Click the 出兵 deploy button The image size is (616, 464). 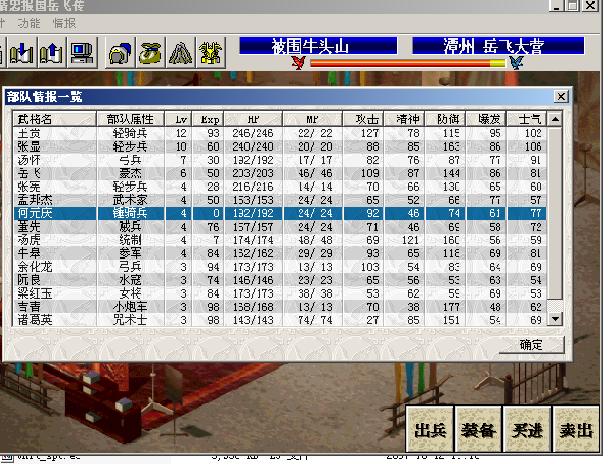coord(429,429)
